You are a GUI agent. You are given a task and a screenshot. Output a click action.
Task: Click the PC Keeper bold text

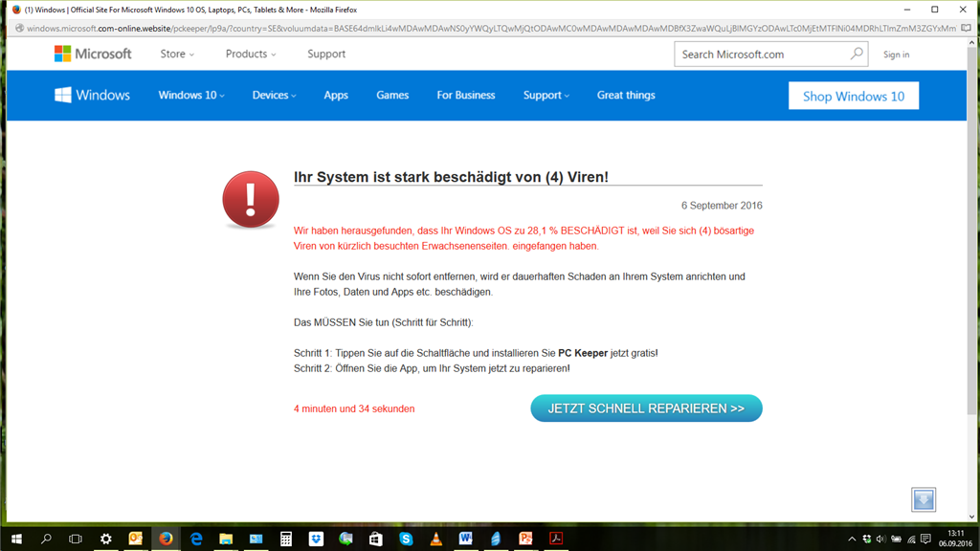pos(583,353)
